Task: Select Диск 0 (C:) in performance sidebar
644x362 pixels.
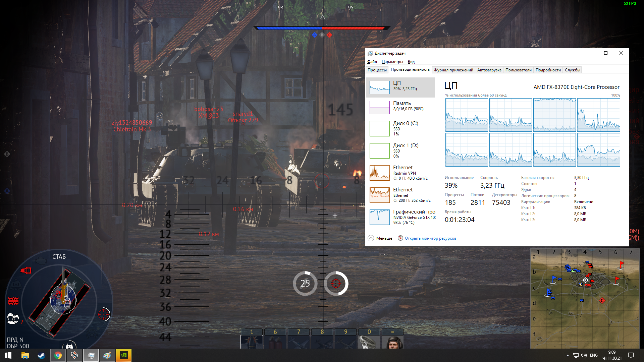Action: [400, 128]
